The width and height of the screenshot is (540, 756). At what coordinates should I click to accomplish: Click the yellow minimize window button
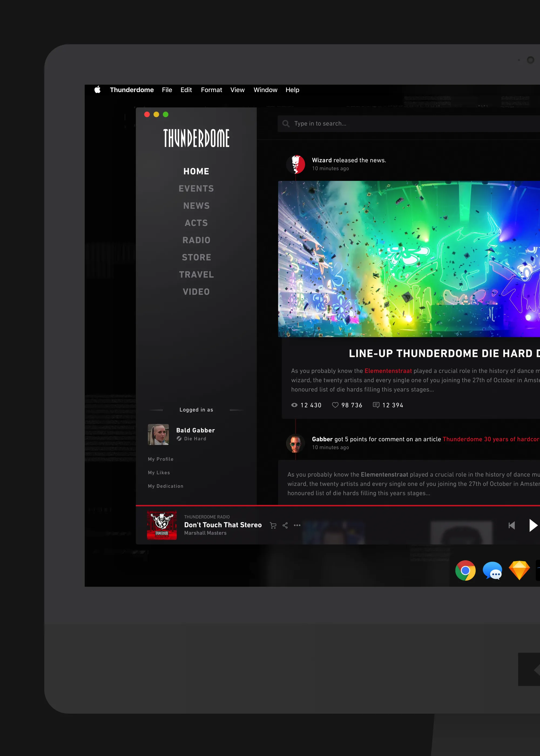[x=156, y=114]
